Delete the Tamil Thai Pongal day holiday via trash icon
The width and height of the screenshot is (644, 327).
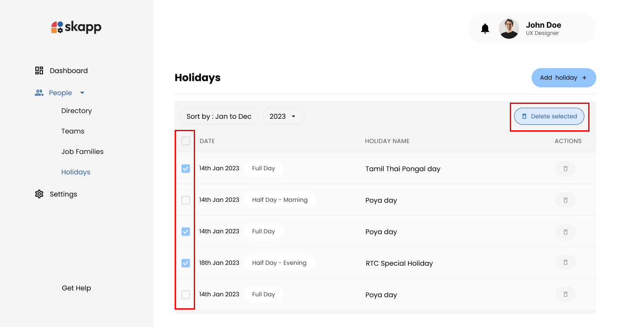click(565, 169)
